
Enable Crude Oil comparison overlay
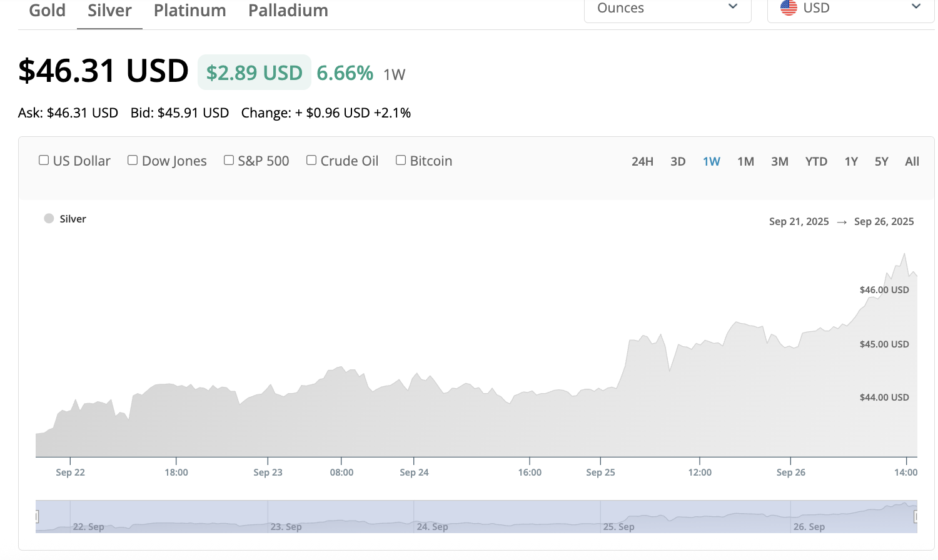click(311, 161)
